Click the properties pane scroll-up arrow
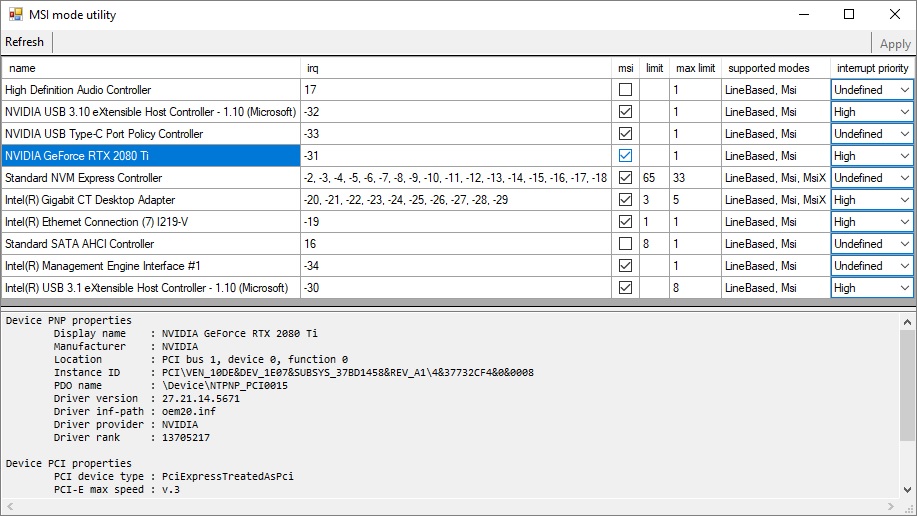 907,322
